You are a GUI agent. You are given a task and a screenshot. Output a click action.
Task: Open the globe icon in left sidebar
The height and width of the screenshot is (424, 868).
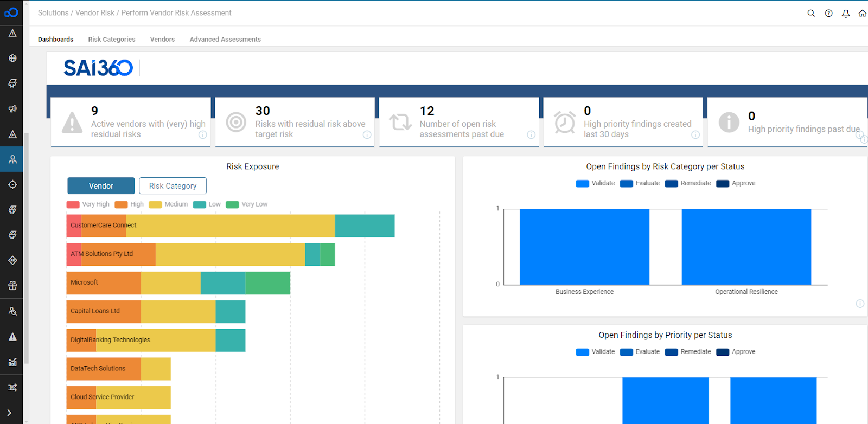tap(12, 58)
